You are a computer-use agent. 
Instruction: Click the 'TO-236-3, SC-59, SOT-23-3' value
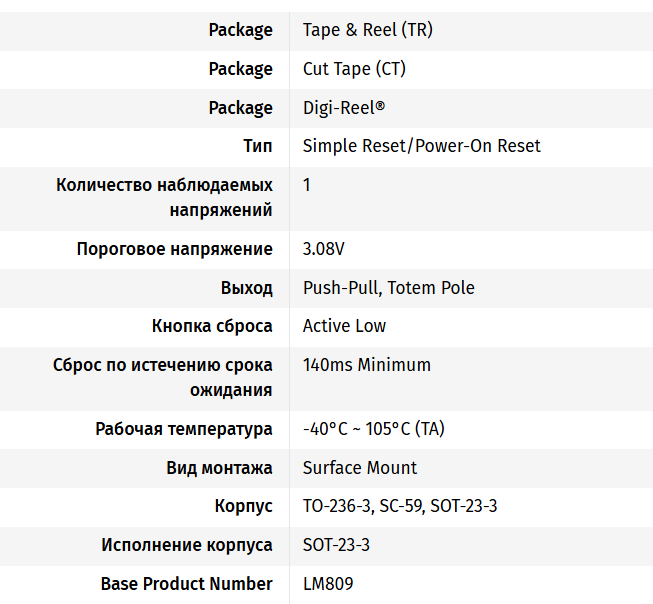click(x=399, y=506)
